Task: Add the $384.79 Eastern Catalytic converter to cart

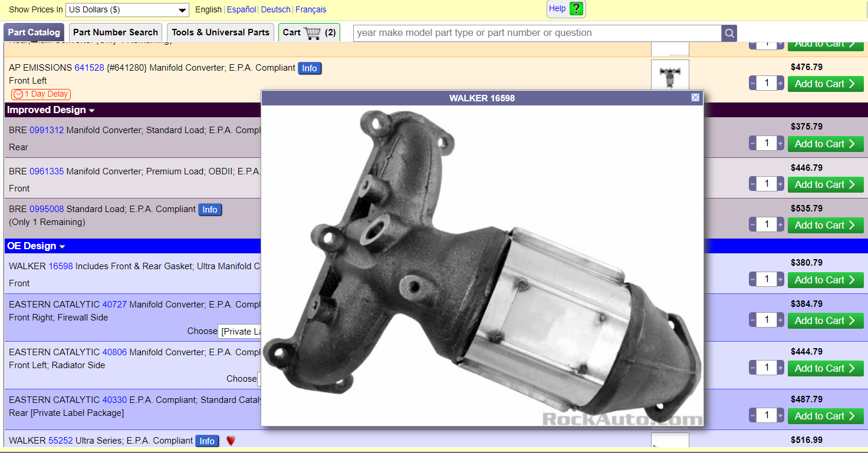Action: (x=826, y=320)
